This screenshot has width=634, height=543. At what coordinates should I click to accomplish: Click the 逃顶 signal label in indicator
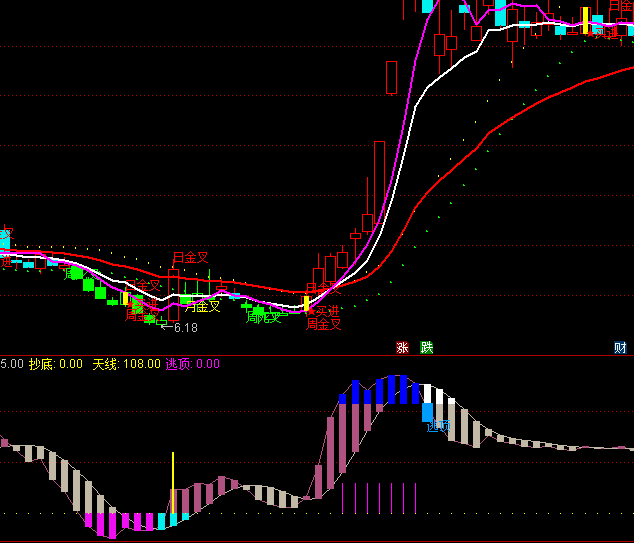(x=439, y=426)
